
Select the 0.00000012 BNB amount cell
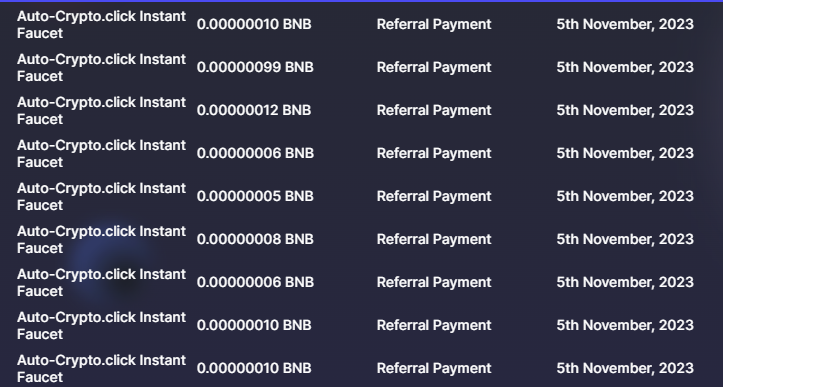pyautogui.click(x=254, y=111)
